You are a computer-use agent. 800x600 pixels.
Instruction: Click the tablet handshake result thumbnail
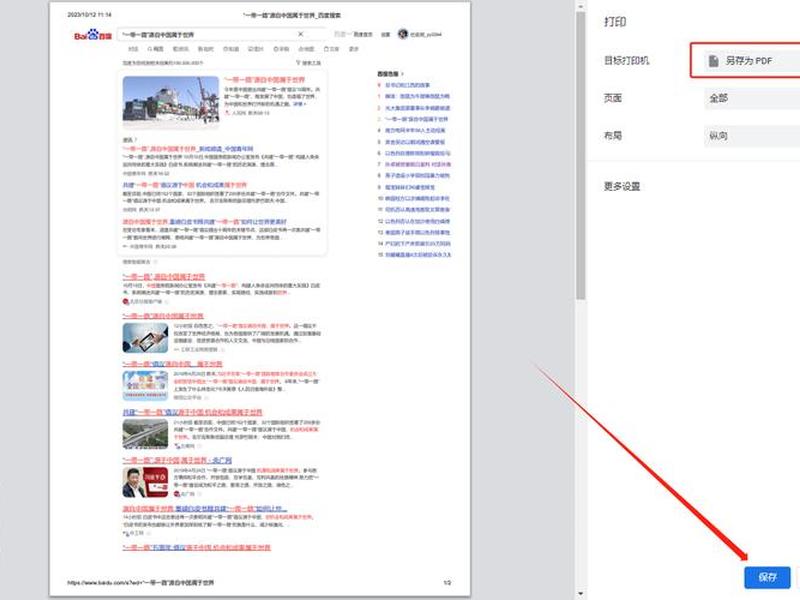tap(145, 338)
